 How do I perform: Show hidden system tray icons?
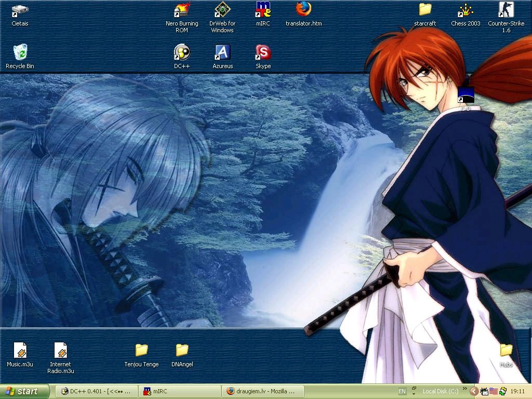coord(474,391)
